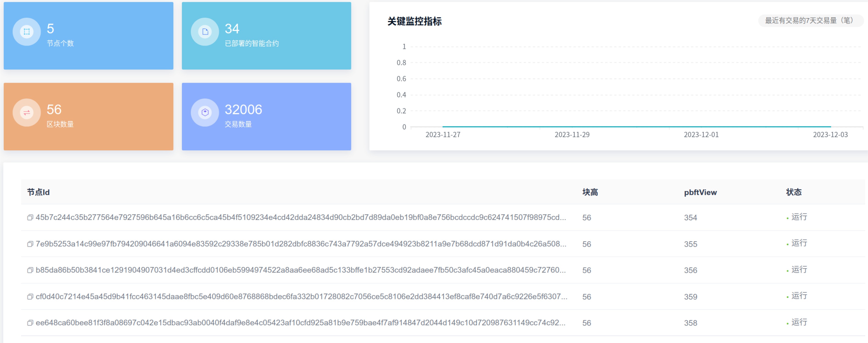The height and width of the screenshot is (343, 868).
Task: Click the 块高 column header
Action: (590, 192)
